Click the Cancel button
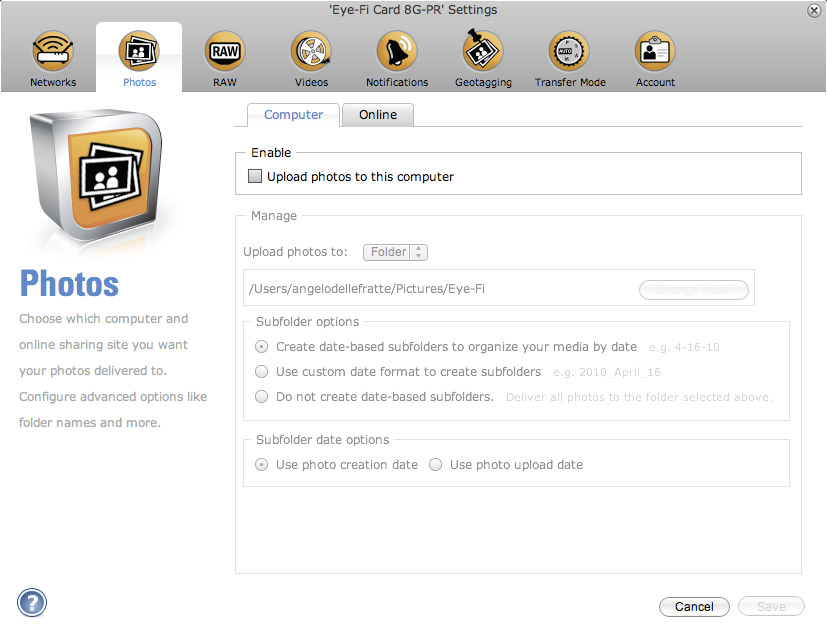 tap(694, 606)
